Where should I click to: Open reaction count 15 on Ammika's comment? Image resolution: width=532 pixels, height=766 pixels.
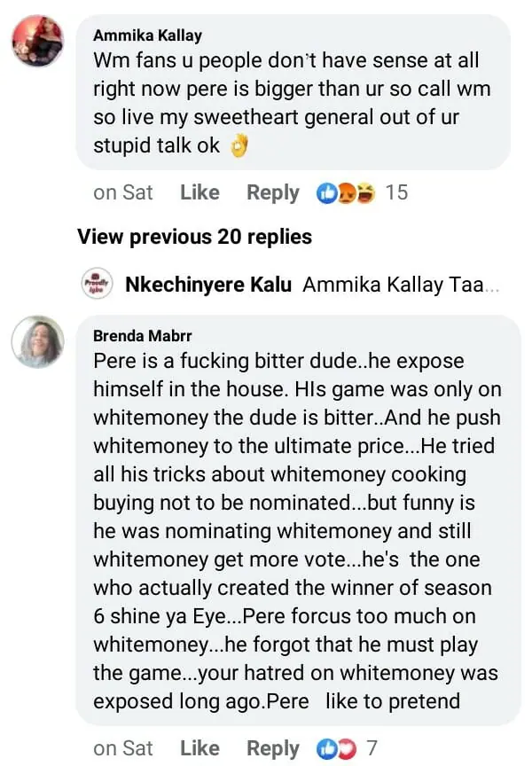[x=397, y=192]
